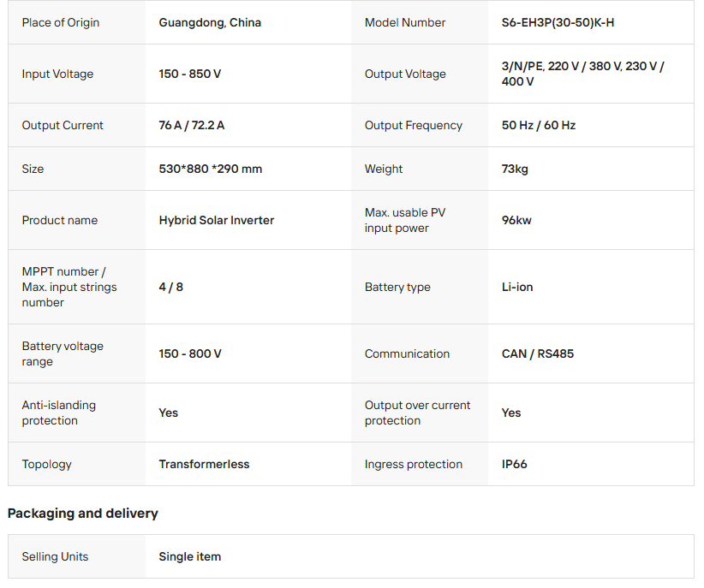
Task: Click the Weight value 73kg
Action: 515,169
